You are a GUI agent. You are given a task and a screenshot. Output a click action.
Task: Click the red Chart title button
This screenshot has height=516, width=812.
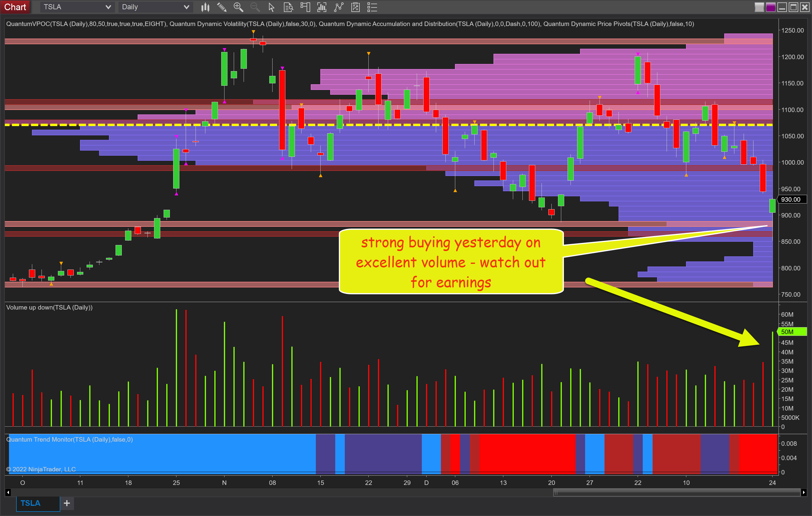click(x=15, y=7)
